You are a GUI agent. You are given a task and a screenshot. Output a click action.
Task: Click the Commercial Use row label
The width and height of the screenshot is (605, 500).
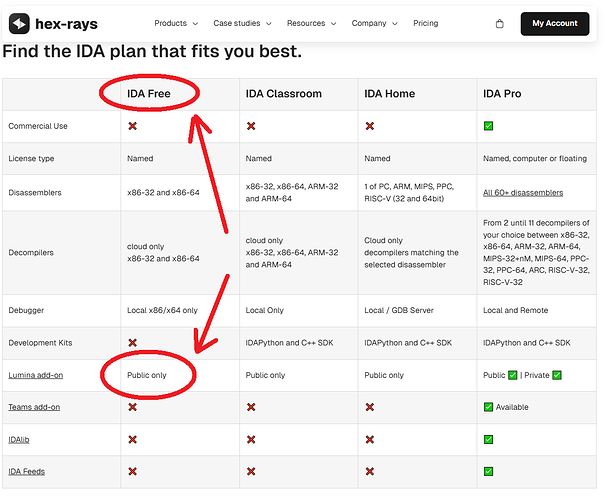pyautogui.click(x=38, y=126)
